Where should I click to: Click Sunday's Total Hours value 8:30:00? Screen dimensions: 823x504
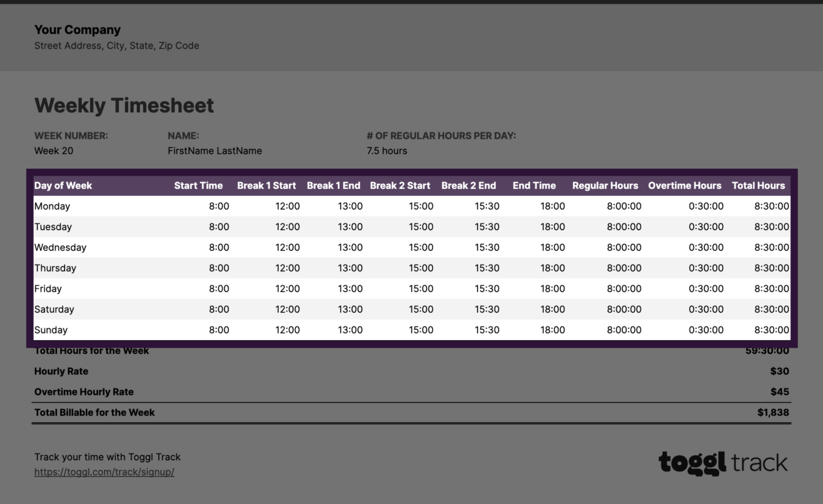click(x=772, y=330)
